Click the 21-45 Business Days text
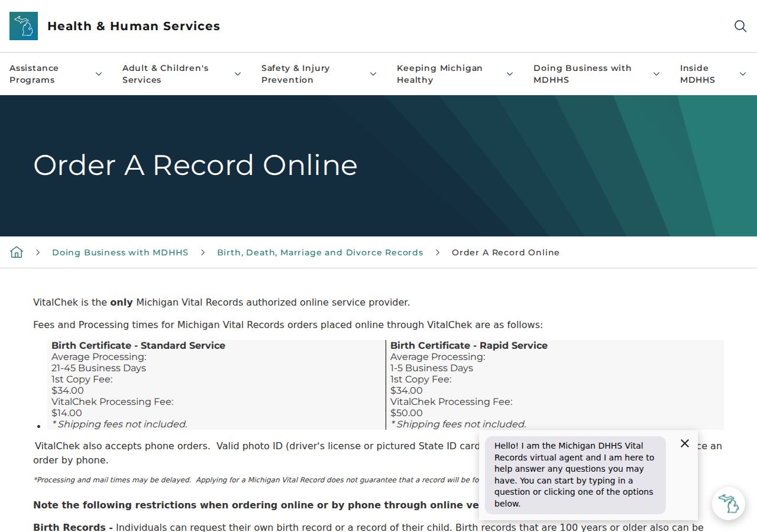 99,368
